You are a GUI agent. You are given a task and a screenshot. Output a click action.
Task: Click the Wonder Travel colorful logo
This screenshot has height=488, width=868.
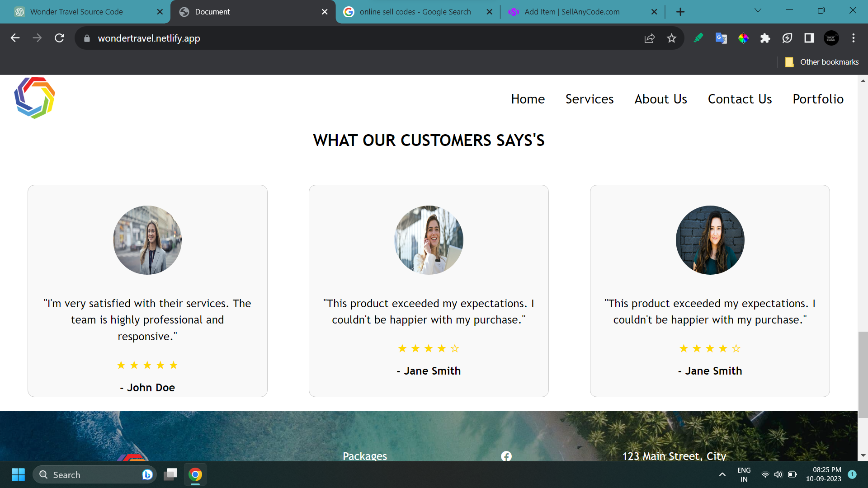point(34,98)
